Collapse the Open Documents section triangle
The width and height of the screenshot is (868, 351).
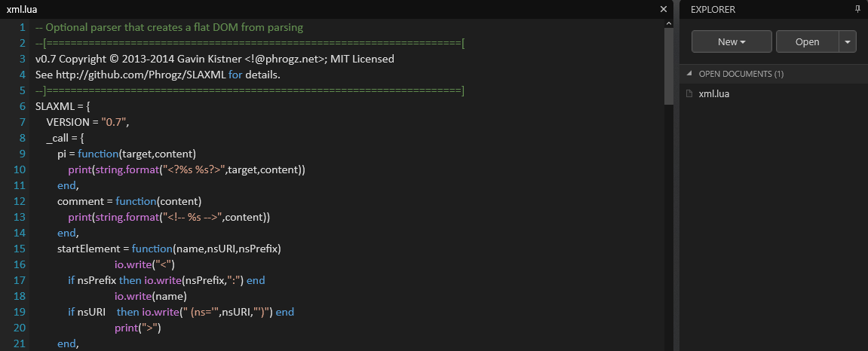coord(689,74)
